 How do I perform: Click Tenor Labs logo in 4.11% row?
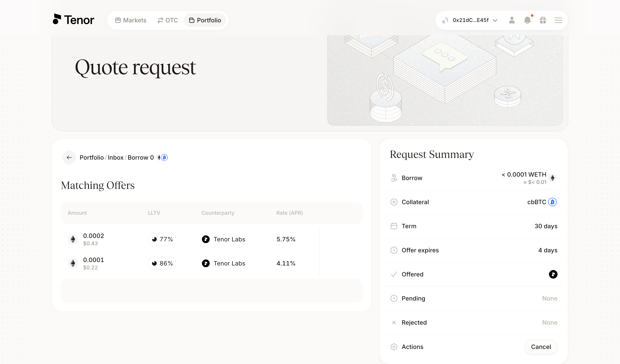pyautogui.click(x=206, y=263)
